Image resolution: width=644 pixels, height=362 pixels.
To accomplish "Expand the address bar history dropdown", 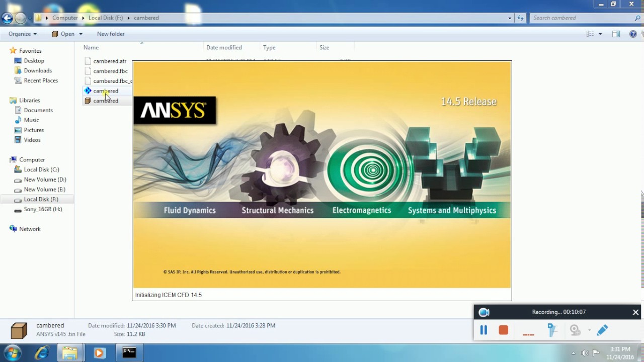I will point(510,18).
